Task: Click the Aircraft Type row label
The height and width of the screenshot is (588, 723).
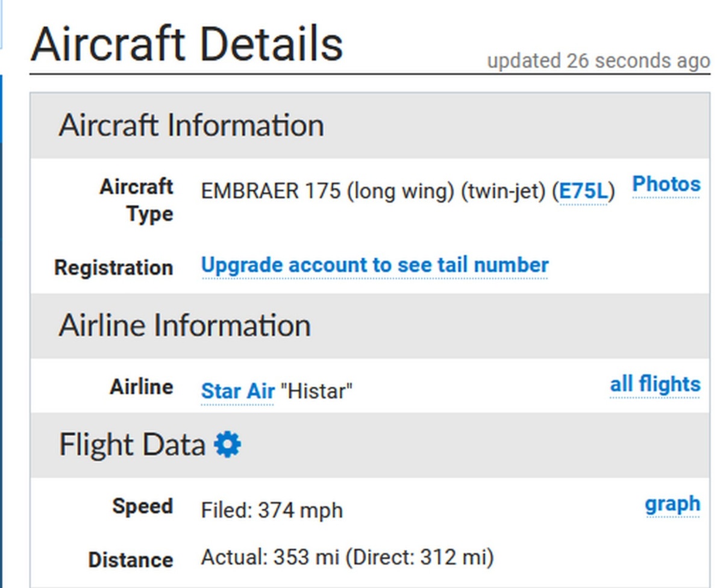Action: pyautogui.click(x=137, y=200)
